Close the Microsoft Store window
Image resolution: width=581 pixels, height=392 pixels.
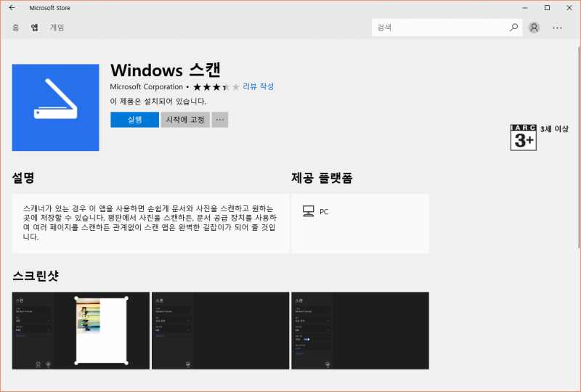[x=569, y=8]
